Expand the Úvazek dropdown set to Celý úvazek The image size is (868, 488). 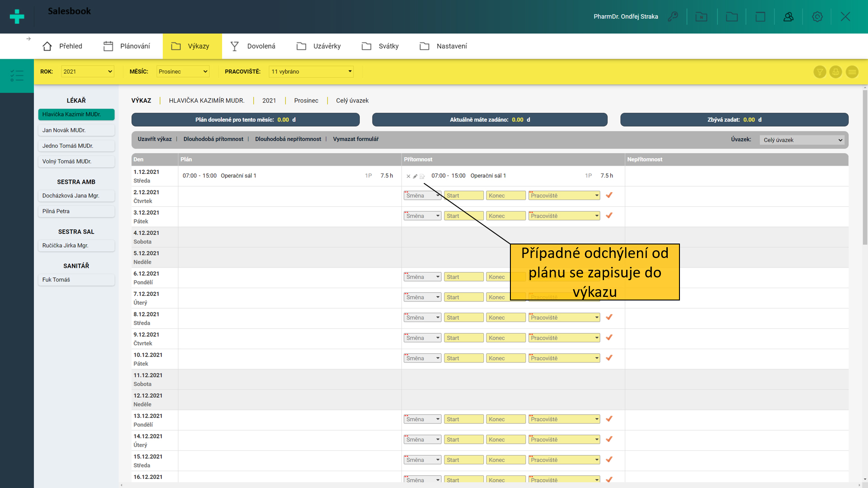pos(802,140)
